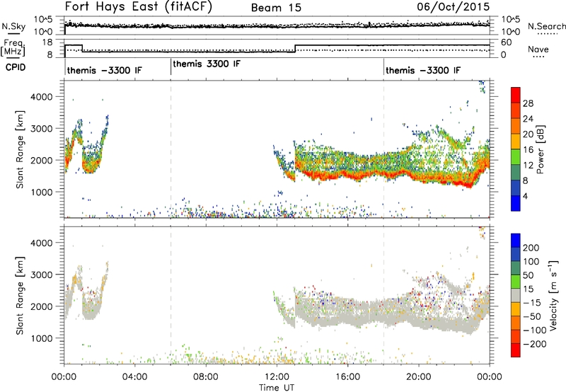566x392 pixels.
Task: Click '1000' tick on the velocity panel
Action: tap(41, 338)
